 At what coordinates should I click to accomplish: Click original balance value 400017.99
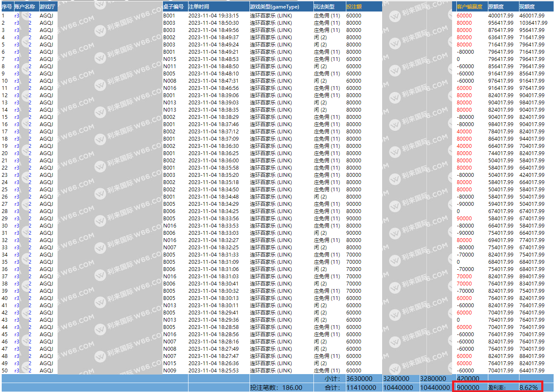point(501,16)
